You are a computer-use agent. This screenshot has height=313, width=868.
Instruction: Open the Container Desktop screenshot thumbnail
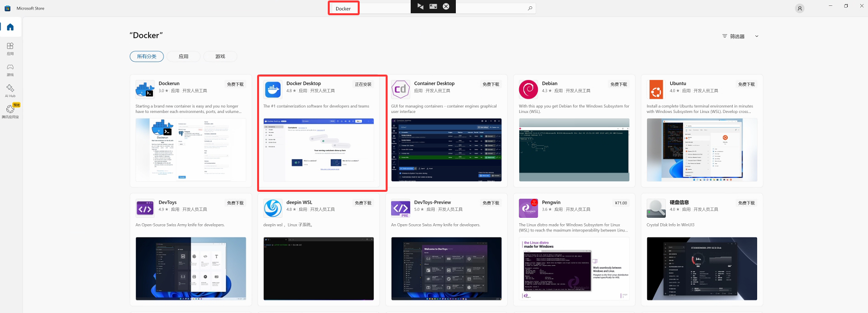click(447, 150)
